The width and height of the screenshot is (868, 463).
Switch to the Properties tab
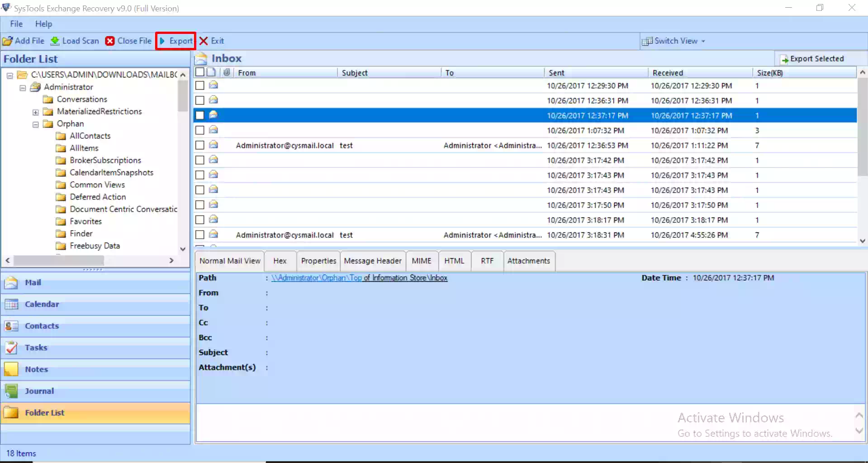(318, 261)
